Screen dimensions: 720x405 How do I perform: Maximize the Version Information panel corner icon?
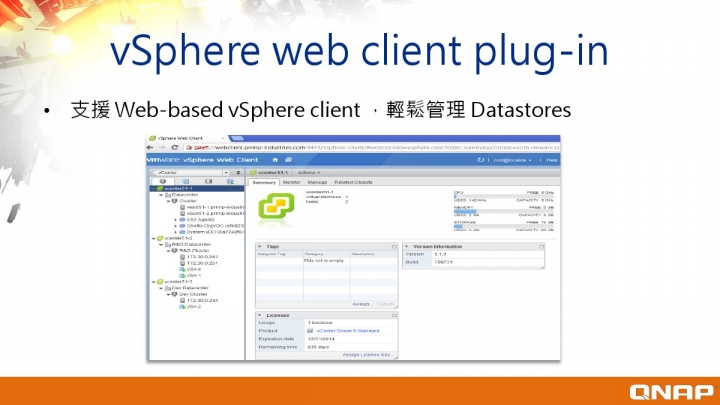541,247
